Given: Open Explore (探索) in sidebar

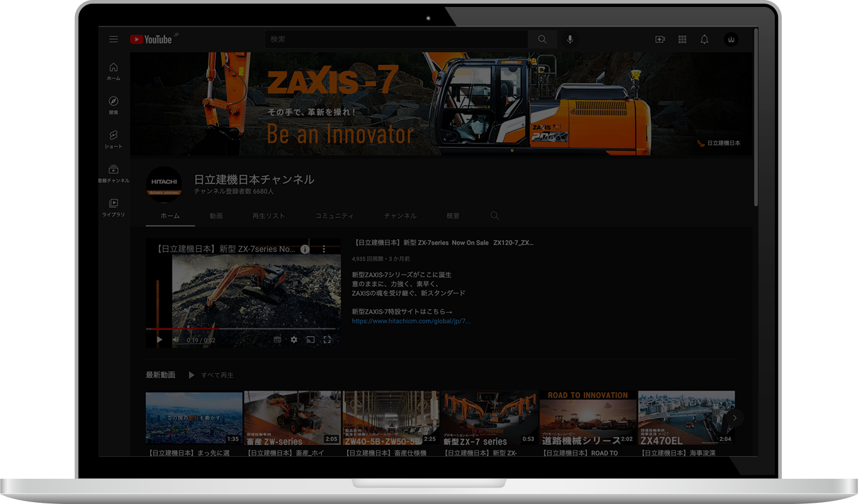Looking at the screenshot, I should [x=113, y=106].
